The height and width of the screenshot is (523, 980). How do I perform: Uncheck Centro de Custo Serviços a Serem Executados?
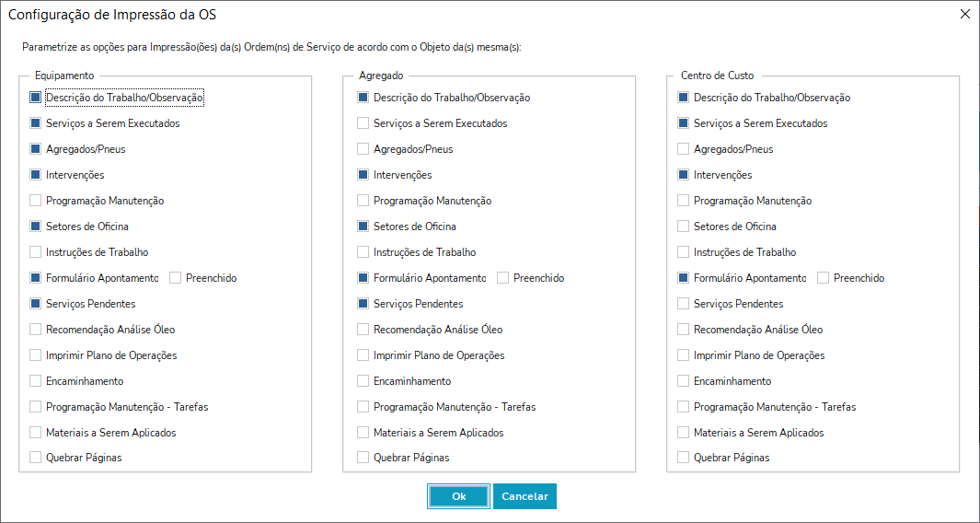684,123
